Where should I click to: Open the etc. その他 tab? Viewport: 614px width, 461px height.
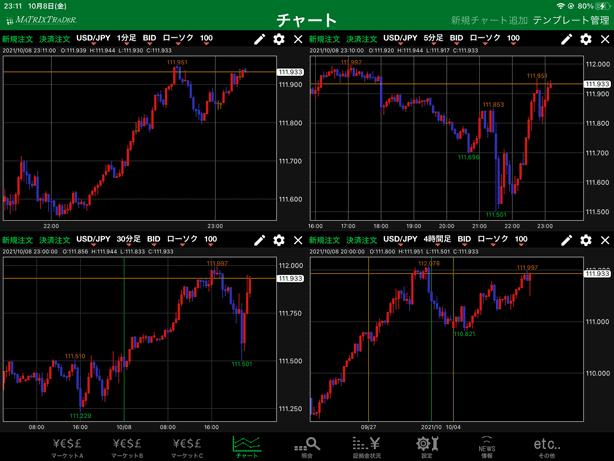(547, 448)
